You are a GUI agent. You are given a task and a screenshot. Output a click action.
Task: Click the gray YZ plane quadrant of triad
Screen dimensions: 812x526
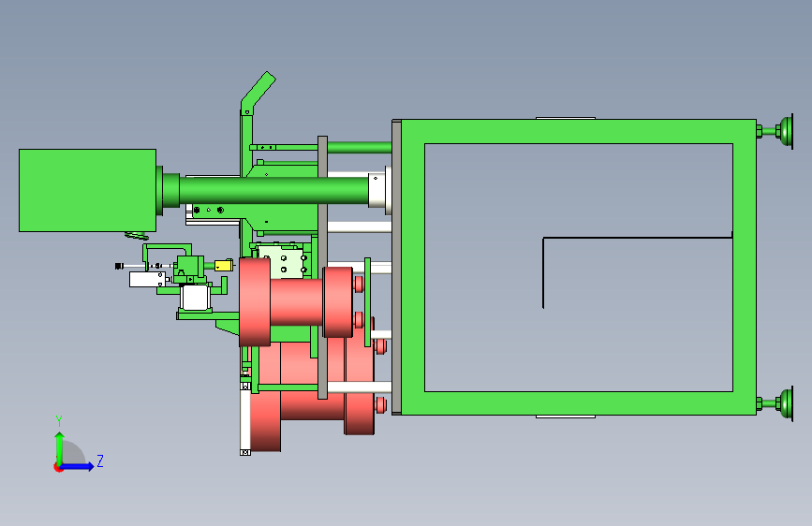[73, 452]
